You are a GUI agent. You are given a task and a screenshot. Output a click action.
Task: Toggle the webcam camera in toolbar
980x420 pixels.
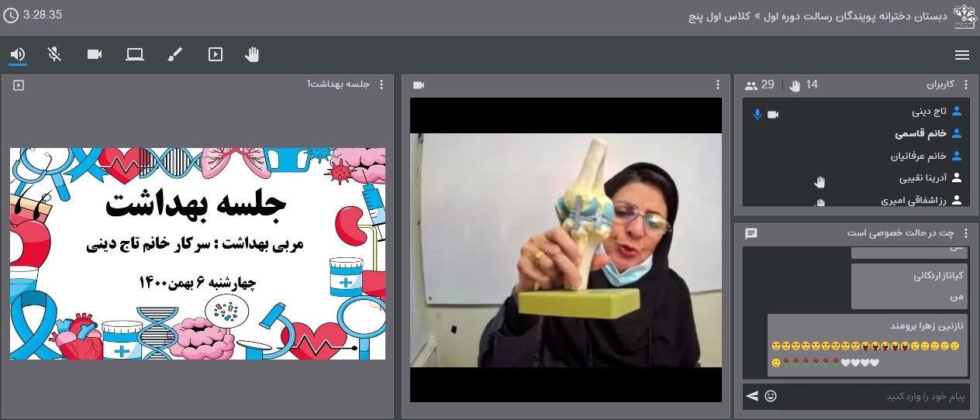tap(95, 54)
